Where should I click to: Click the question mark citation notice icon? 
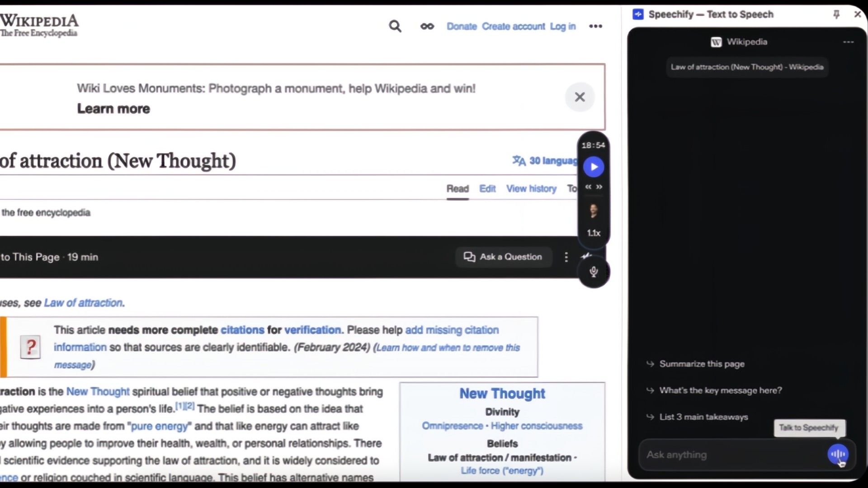tap(30, 347)
